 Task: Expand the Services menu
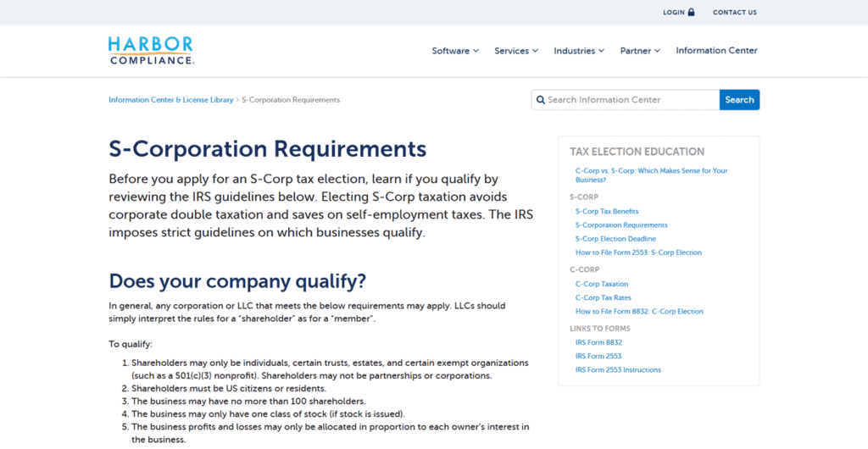(x=516, y=50)
